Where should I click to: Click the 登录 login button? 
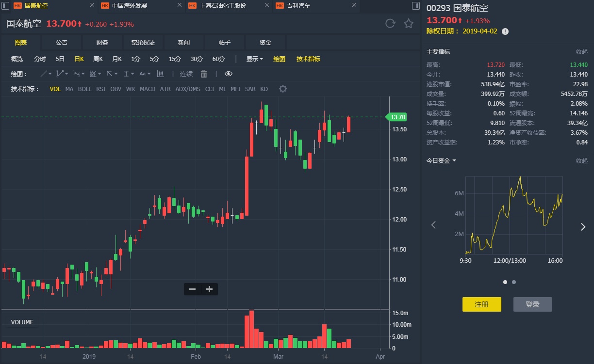click(533, 304)
